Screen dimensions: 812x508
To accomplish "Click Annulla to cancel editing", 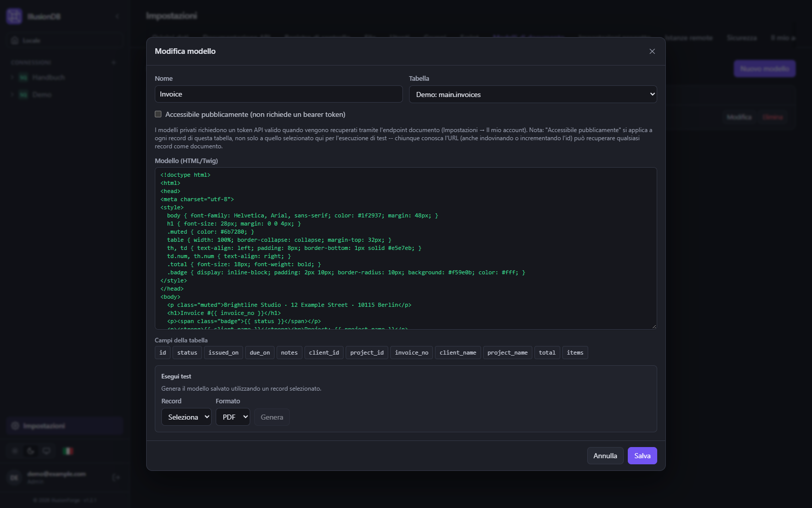I will click(x=605, y=456).
